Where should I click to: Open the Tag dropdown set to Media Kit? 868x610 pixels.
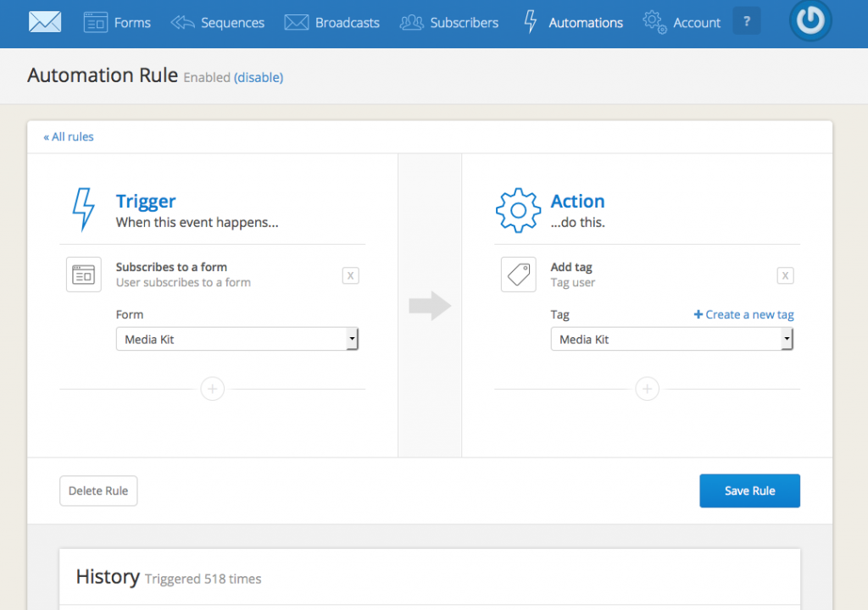point(672,339)
